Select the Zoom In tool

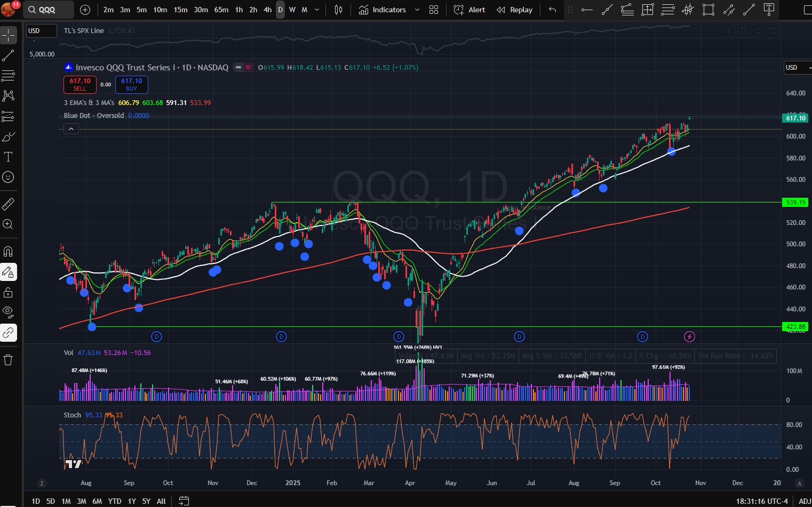point(9,224)
